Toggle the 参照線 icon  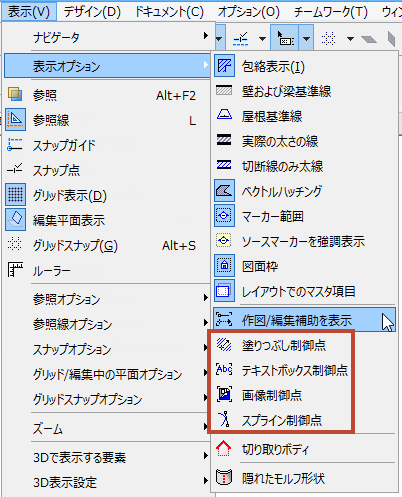(15, 119)
